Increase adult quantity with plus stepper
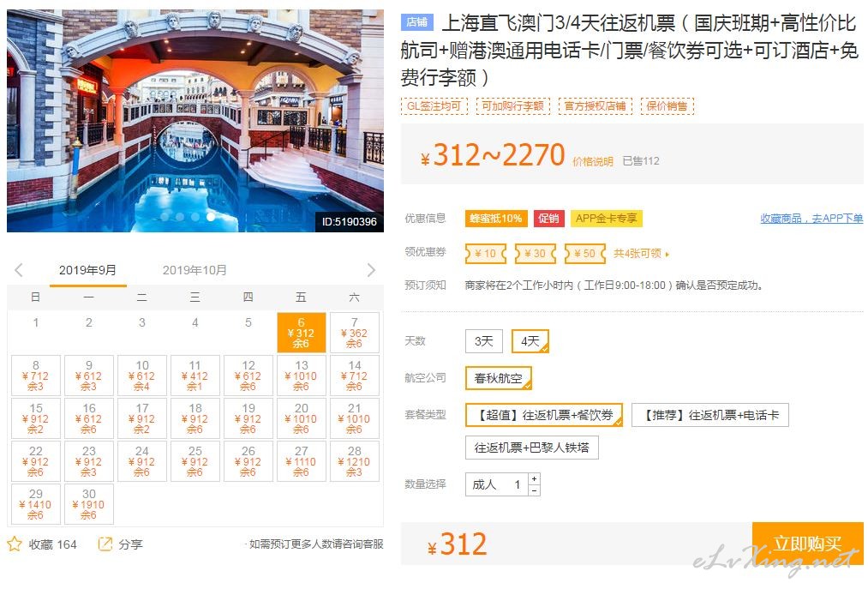The width and height of the screenshot is (868, 589). point(534,478)
